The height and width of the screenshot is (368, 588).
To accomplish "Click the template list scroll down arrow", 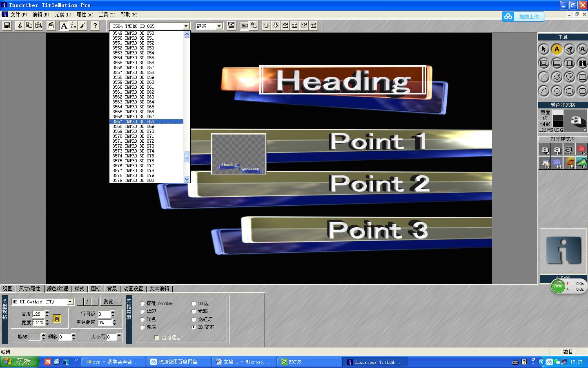I will (x=187, y=179).
